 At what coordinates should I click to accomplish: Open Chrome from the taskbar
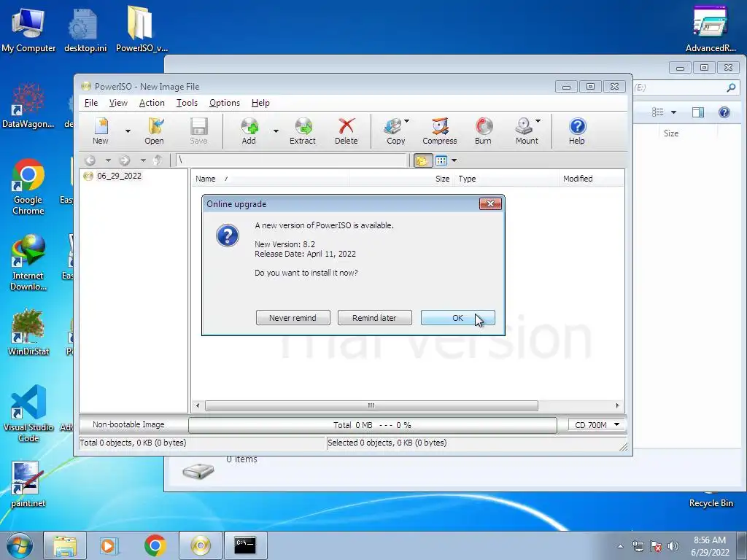155,545
